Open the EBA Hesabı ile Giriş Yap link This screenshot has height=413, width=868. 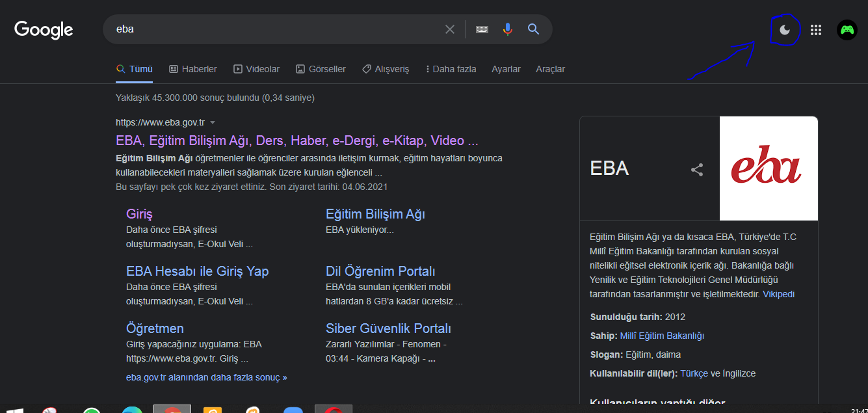(x=197, y=271)
